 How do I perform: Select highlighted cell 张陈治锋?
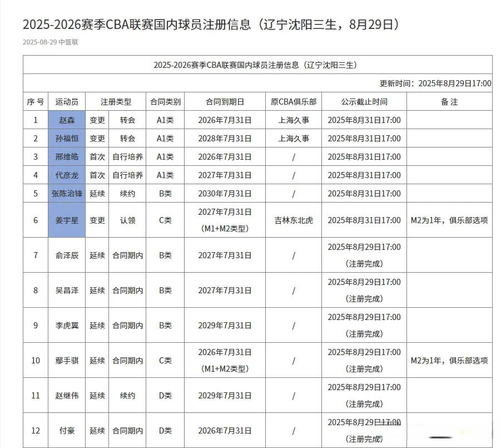pos(67,194)
